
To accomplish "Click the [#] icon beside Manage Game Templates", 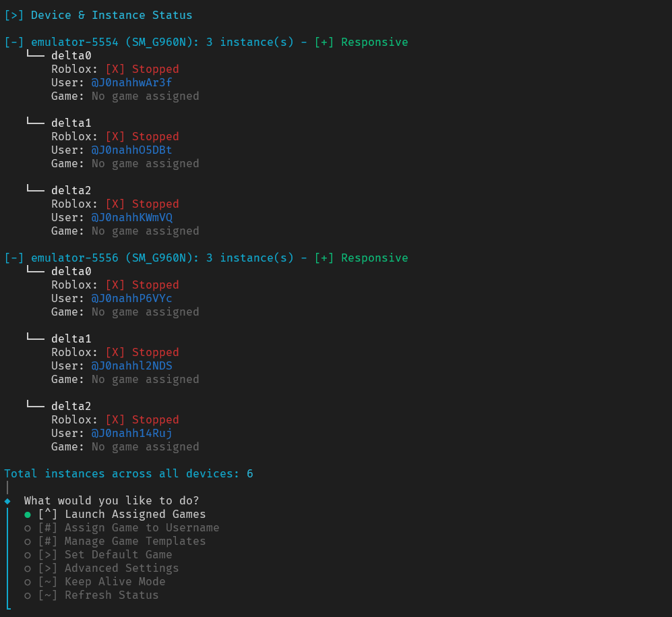I will tap(48, 541).
